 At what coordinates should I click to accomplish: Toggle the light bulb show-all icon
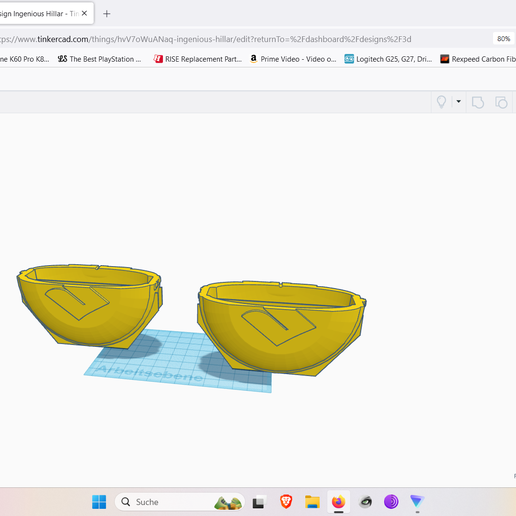coord(441,102)
